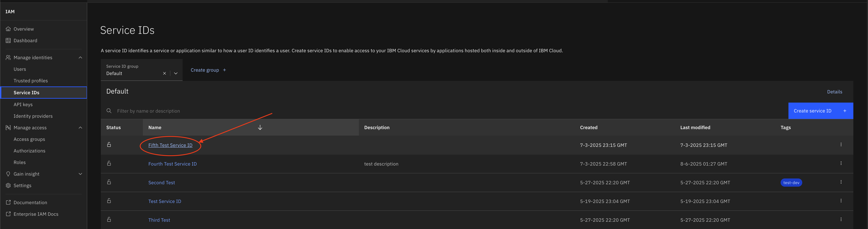Open Documentation link
The width and height of the screenshot is (868, 229).
point(30,202)
